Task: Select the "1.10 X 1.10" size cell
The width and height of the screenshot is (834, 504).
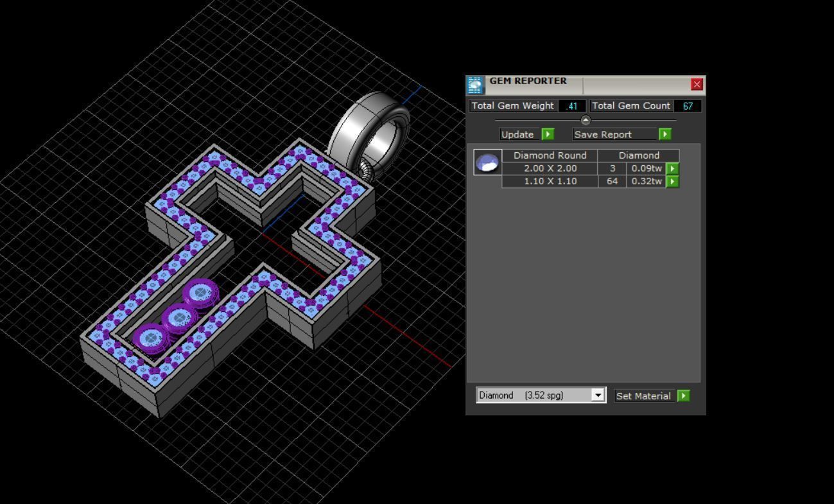Action: pos(550,181)
